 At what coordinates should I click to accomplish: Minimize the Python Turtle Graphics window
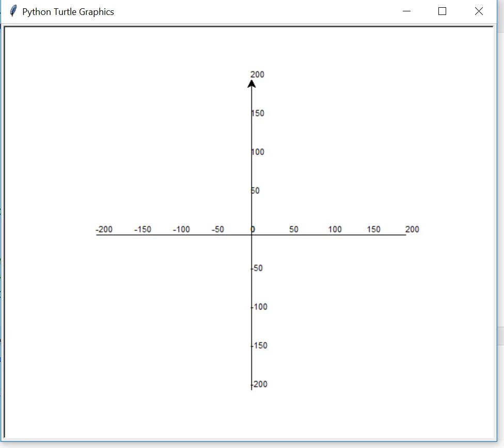pos(406,11)
